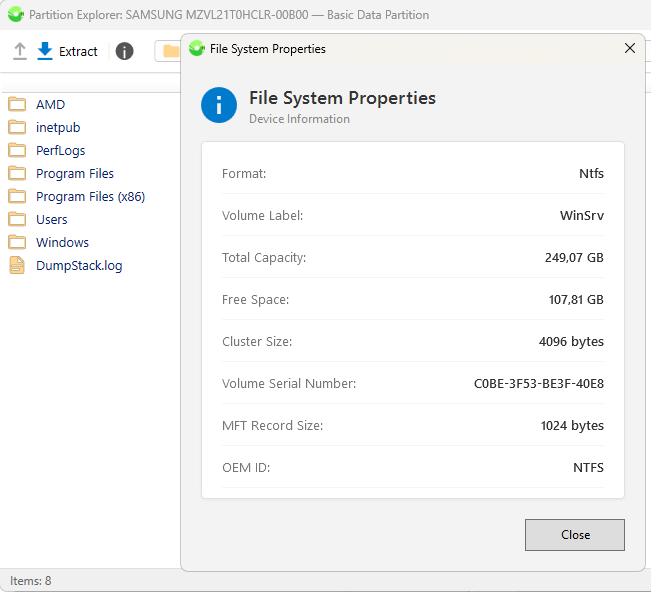Click the Program Files (x86) name
651x592 pixels.
pos(91,197)
